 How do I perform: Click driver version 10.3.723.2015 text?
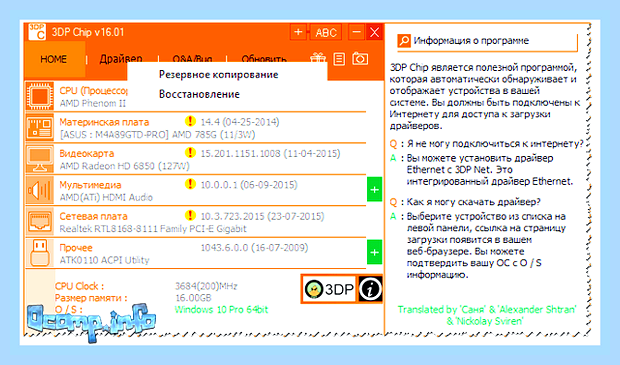pos(262,216)
